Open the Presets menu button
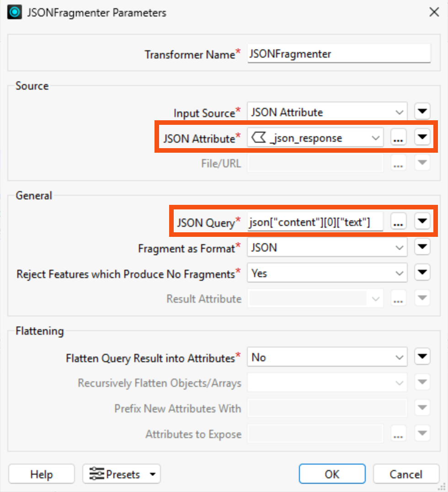This screenshot has width=448, height=492. [122, 474]
